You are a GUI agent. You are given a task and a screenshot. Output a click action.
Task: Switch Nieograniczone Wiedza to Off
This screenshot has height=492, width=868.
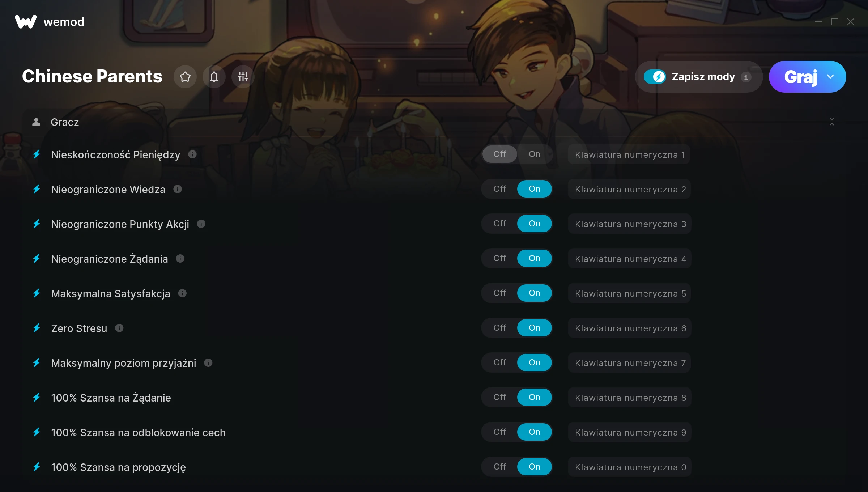click(500, 189)
